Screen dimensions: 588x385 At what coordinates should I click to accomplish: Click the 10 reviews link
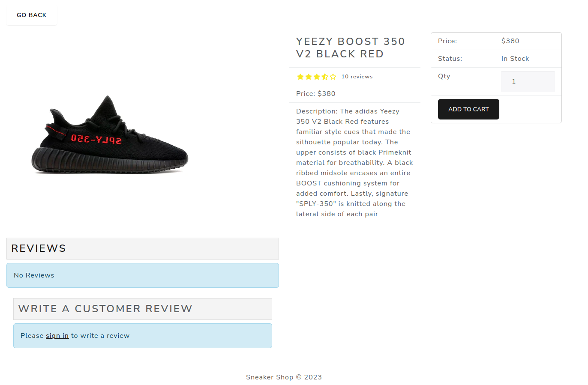[x=357, y=76]
